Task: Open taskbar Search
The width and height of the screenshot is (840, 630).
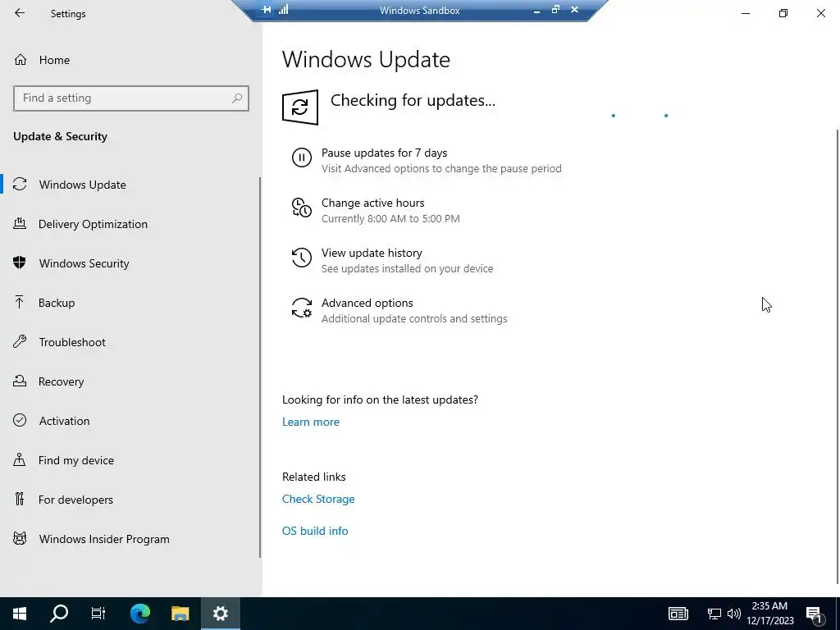Action: pos(59,614)
